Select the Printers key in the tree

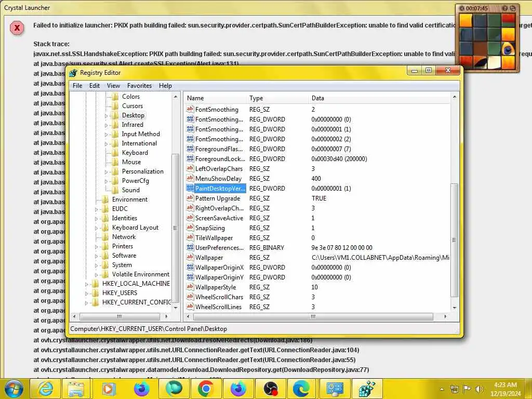pos(123,246)
